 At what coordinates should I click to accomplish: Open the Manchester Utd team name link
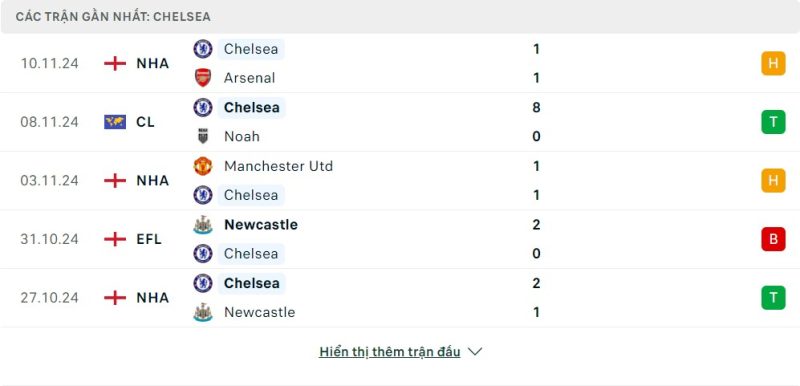point(279,166)
